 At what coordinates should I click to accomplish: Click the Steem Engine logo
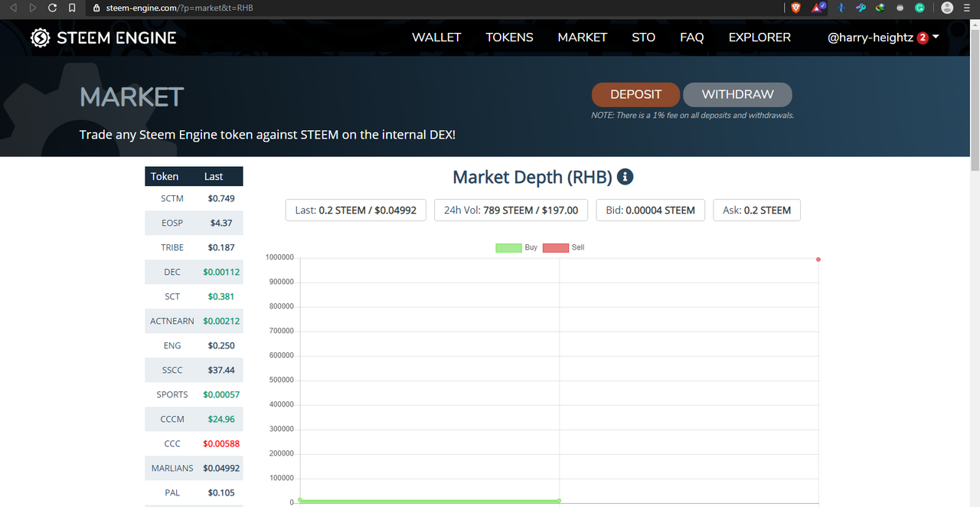coord(103,38)
